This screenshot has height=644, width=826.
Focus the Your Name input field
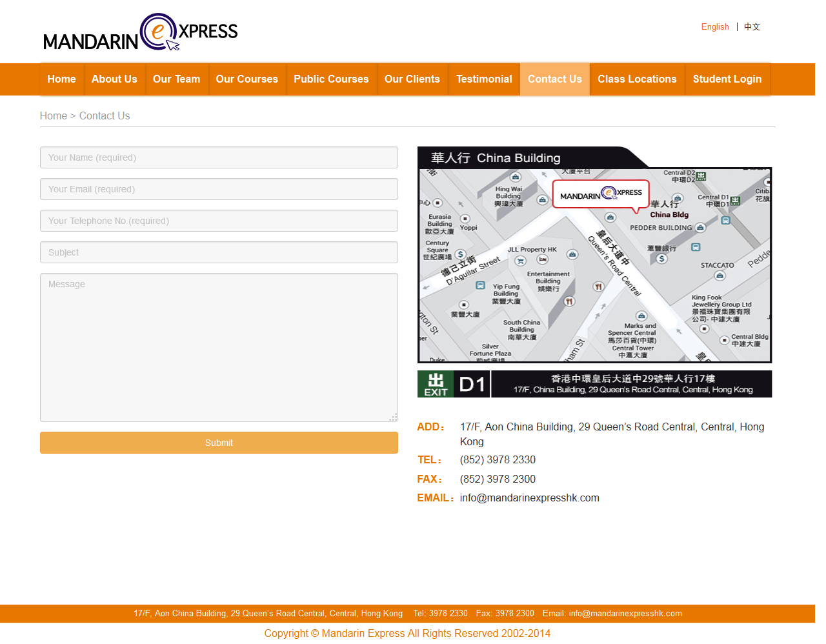[219, 157]
